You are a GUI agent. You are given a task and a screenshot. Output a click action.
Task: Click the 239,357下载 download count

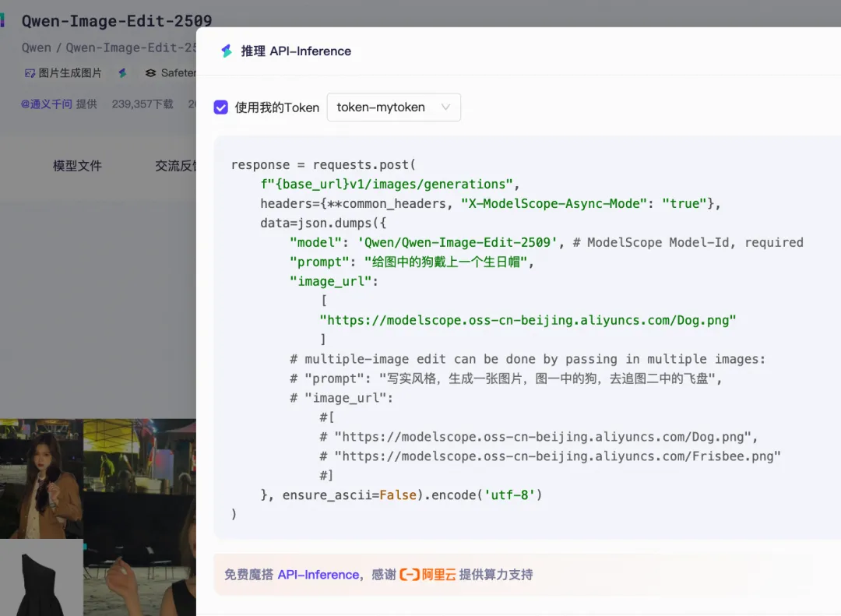tap(143, 104)
